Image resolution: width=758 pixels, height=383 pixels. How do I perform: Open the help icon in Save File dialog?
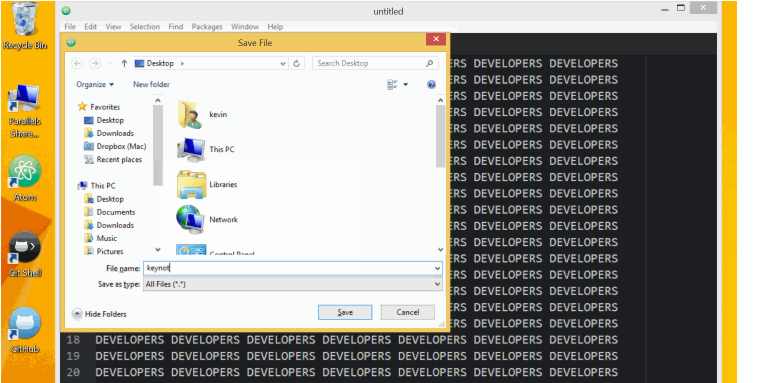[431, 85]
